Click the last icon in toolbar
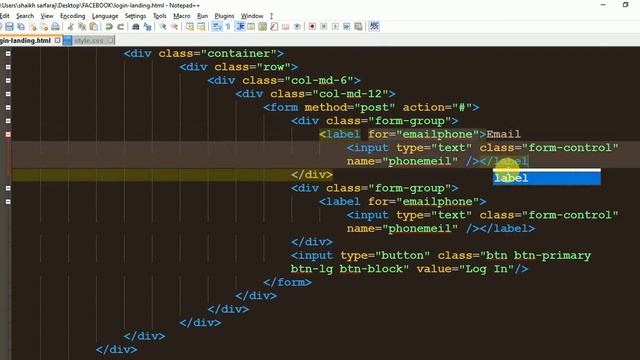This screenshot has height=360, width=640. point(374,27)
